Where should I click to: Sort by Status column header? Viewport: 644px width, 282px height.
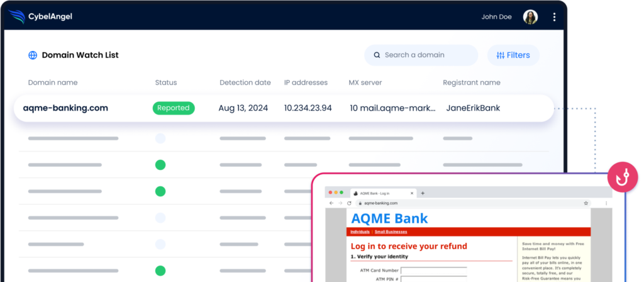coord(166,82)
